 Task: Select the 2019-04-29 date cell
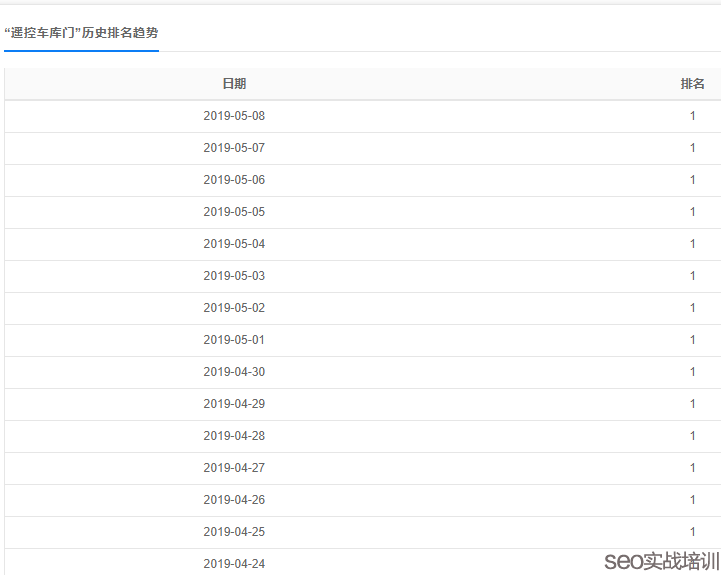[x=234, y=404]
